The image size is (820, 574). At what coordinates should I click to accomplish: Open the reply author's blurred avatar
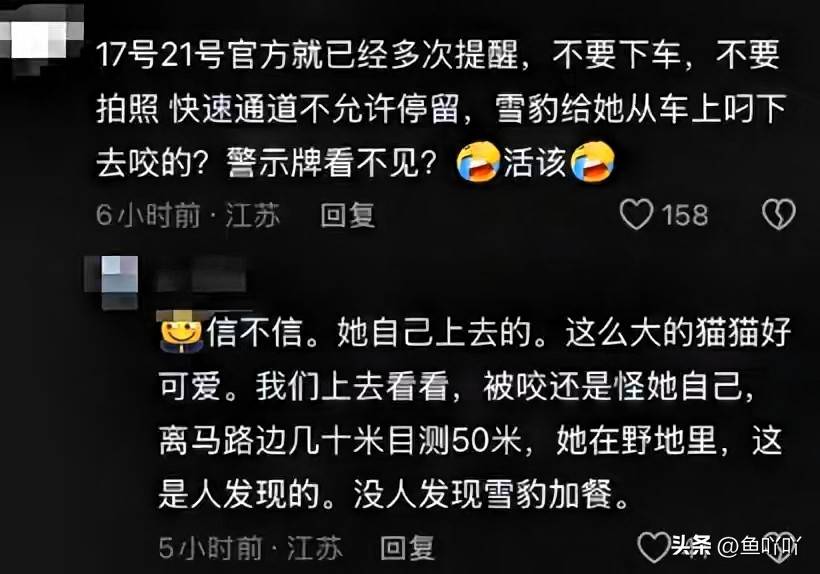click(x=112, y=281)
